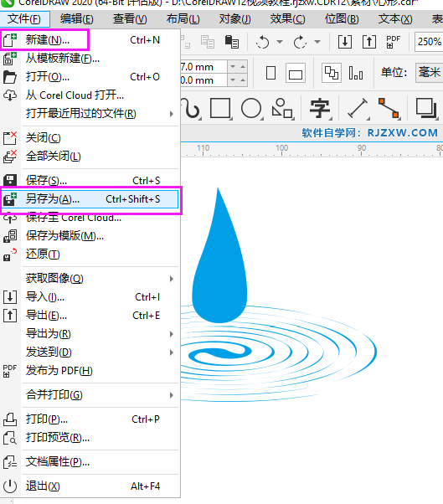Toggle portrait page orientation

coord(271,73)
